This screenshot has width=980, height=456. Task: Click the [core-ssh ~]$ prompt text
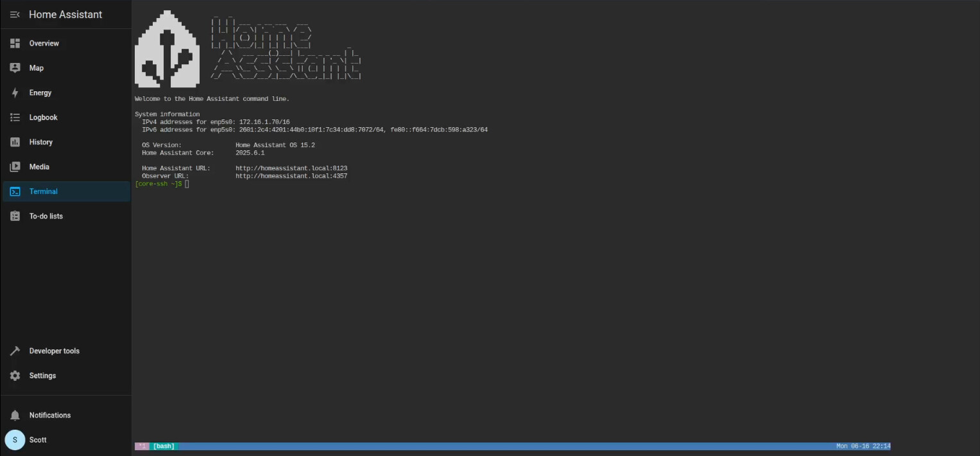click(x=158, y=184)
